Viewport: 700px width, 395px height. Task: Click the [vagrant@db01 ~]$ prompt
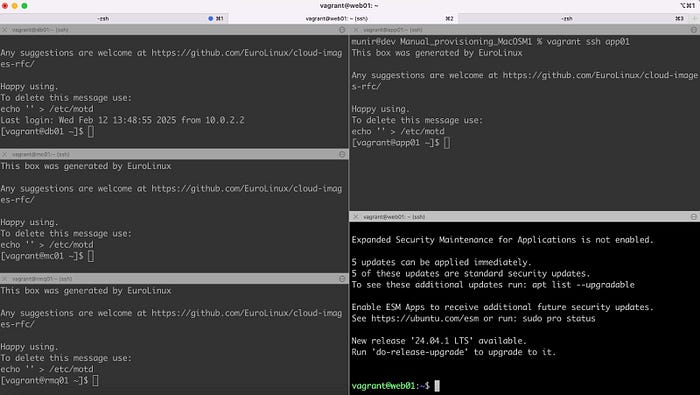42,131
